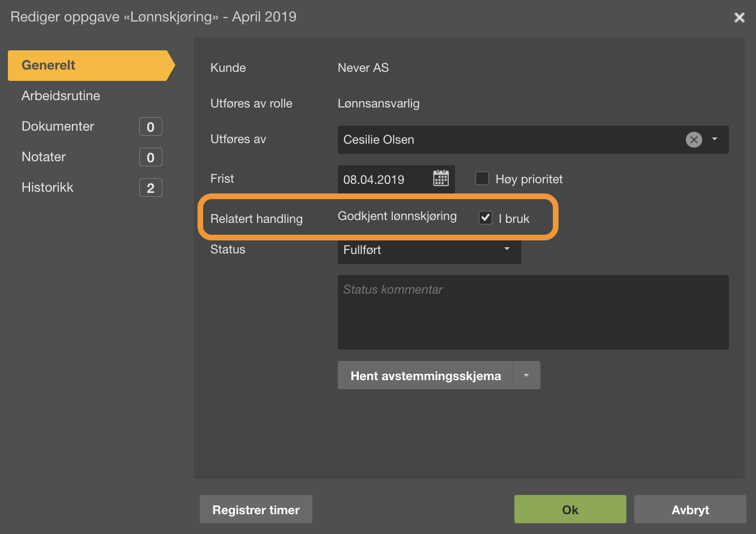Viewport: 756px width, 534px height.
Task: Click the Relatert handling label
Action: [x=256, y=218]
